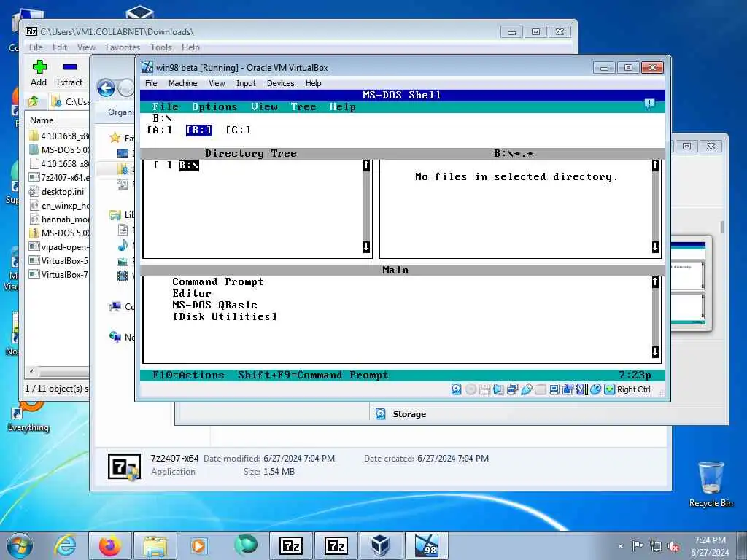Click the optical drive indicator in VirtualBox status bar
The width and height of the screenshot is (747, 560).
click(x=471, y=389)
